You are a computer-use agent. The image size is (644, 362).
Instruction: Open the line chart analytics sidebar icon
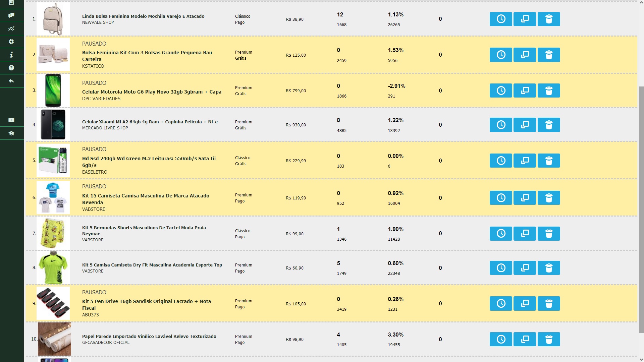click(11, 28)
